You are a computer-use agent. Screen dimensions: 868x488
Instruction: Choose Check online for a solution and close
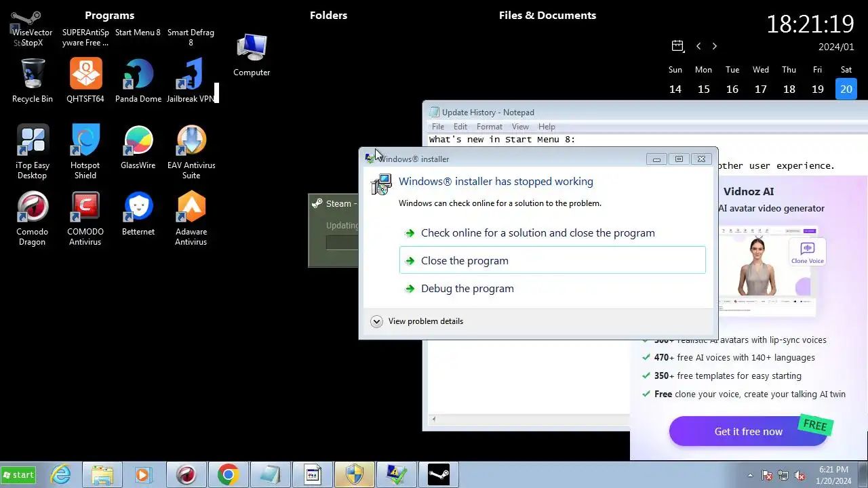553,232
